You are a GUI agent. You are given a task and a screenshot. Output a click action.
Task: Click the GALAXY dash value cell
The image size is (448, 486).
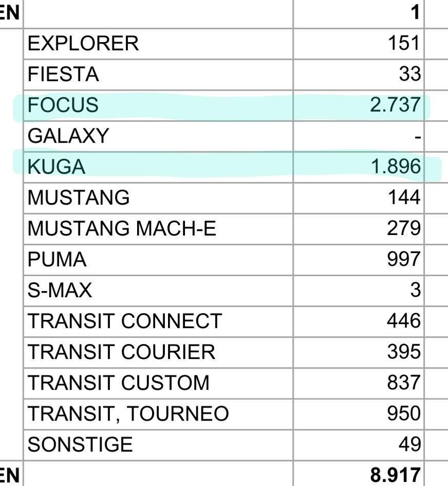coord(359,136)
